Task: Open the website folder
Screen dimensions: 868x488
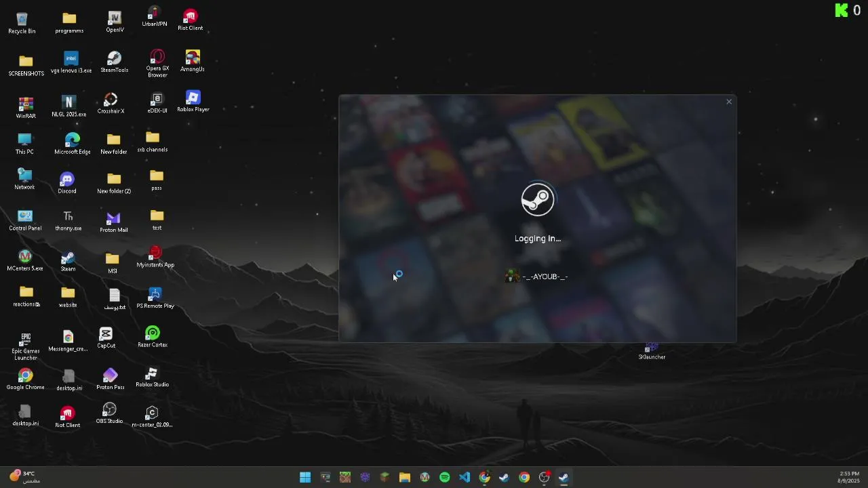Action: click(68, 298)
